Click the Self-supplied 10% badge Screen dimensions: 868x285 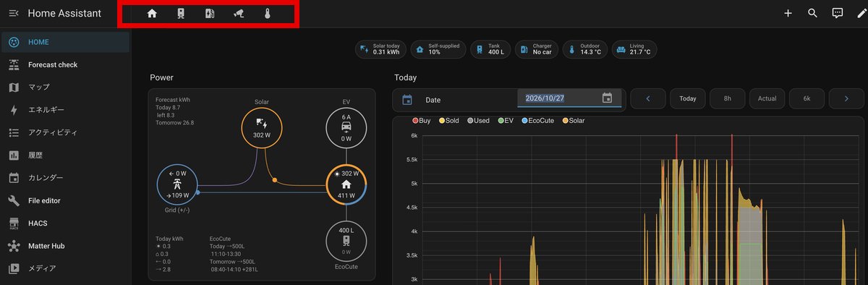[x=438, y=49]
